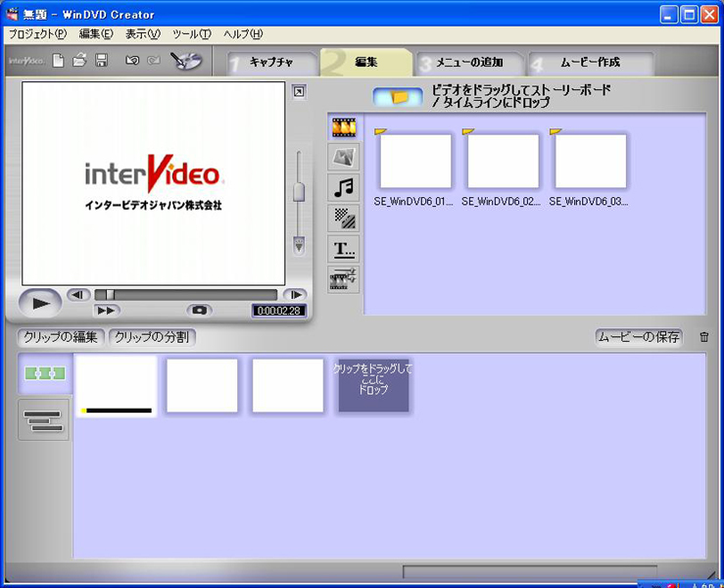Go to the キャプチャ step tab
The image size is (724, 588).
(x=274, y=63)
